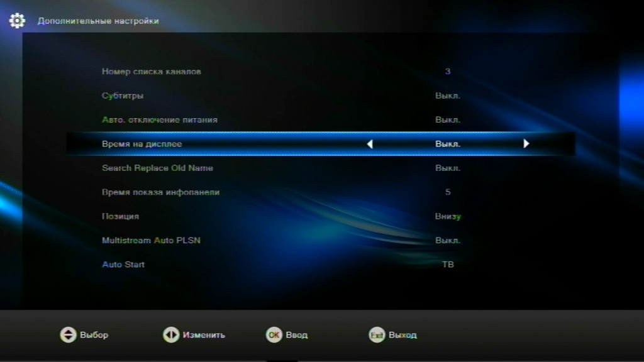
Task: Select the Номер списка каналов row
Action: 320,72
